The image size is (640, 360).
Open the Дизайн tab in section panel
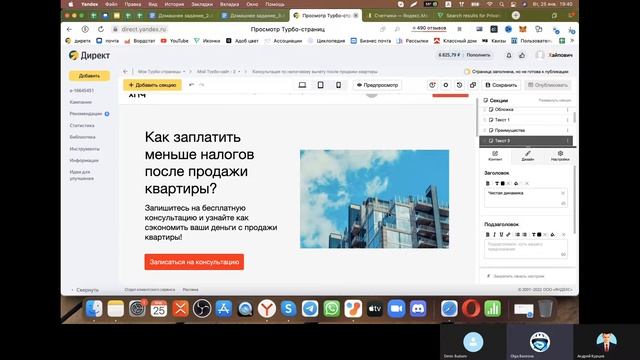[x=527, y=156]
